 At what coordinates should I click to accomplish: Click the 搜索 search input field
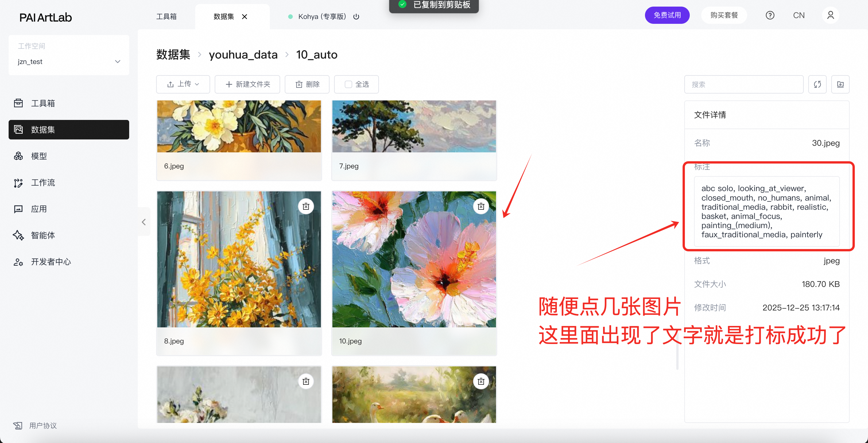(x=743, y=84)
